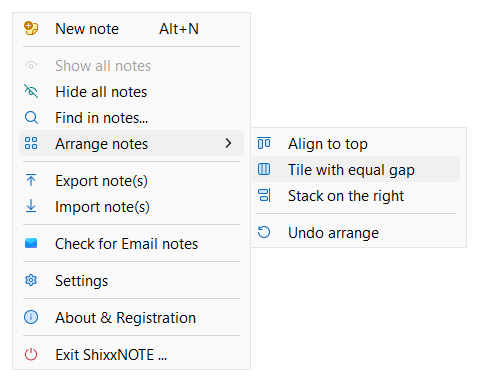Click the Settings gear icon

point(31,280)
